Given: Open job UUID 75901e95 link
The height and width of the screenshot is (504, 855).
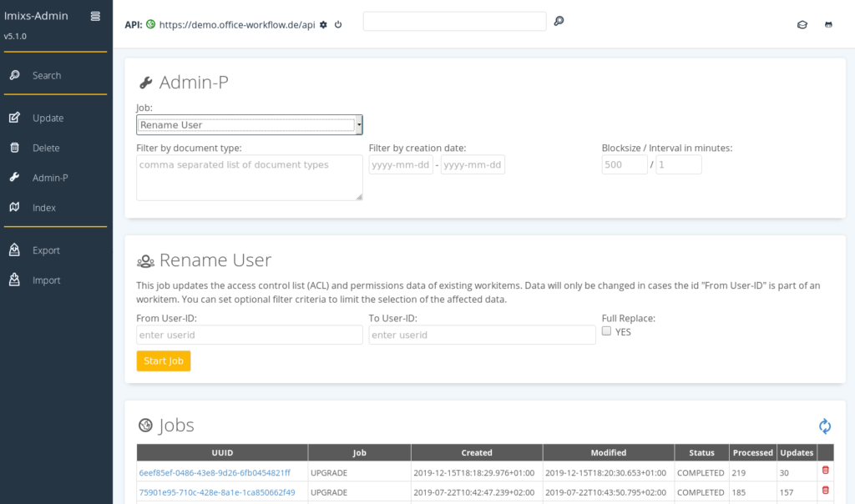Looking at the screenshot, I should tap(217, 492).
